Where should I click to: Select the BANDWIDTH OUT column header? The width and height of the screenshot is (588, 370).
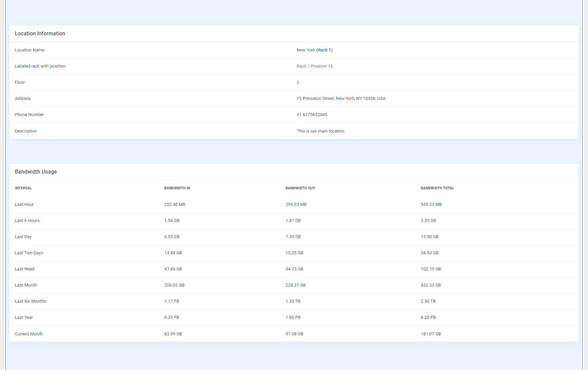300,188
